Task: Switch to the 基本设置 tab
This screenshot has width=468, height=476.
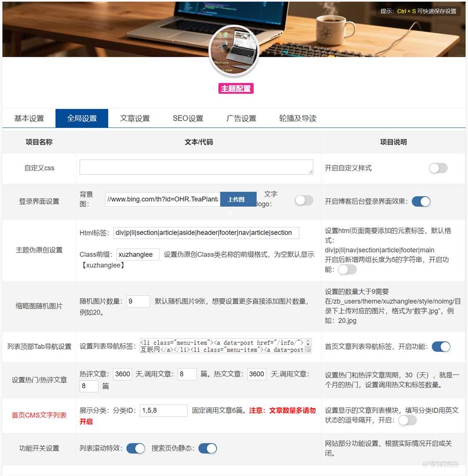Action: (29, 118)
